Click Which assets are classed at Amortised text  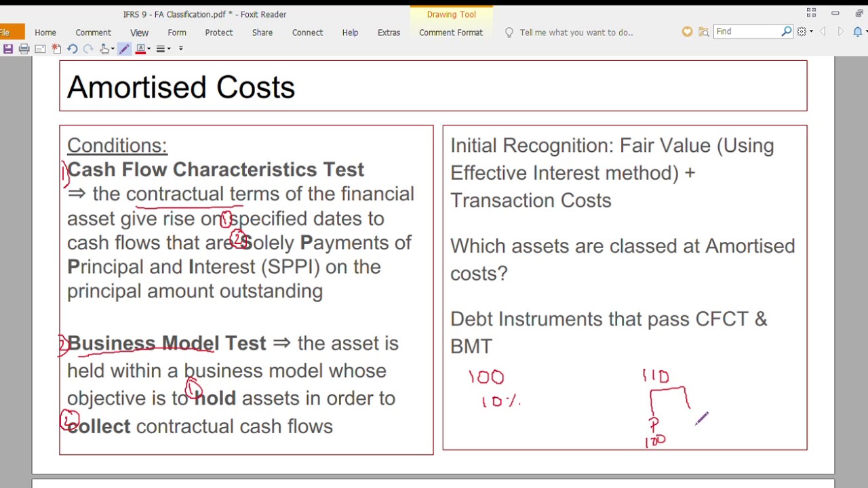click(x=623, y=246)
